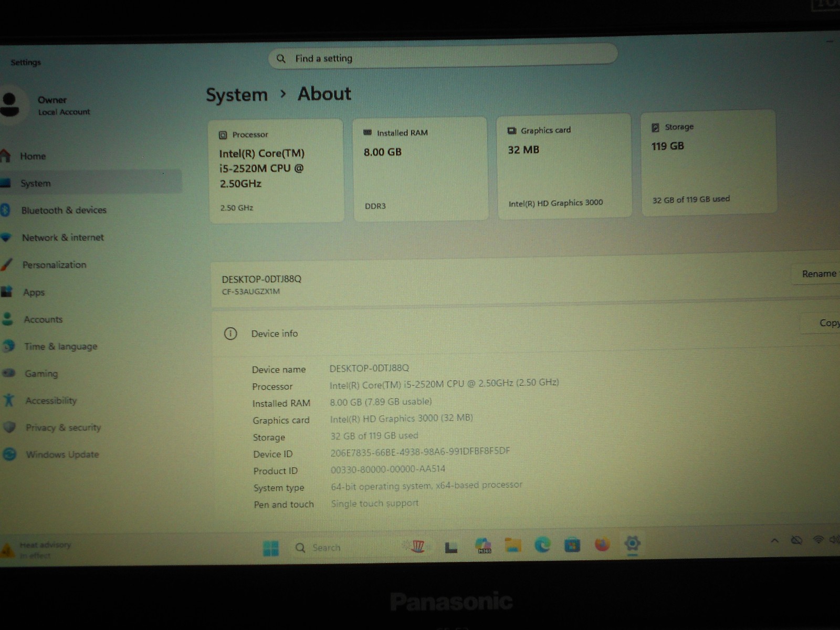Click the Personalization paintbrush icon
The height and width of the screenshot is (630, 840).
(6, 264)
